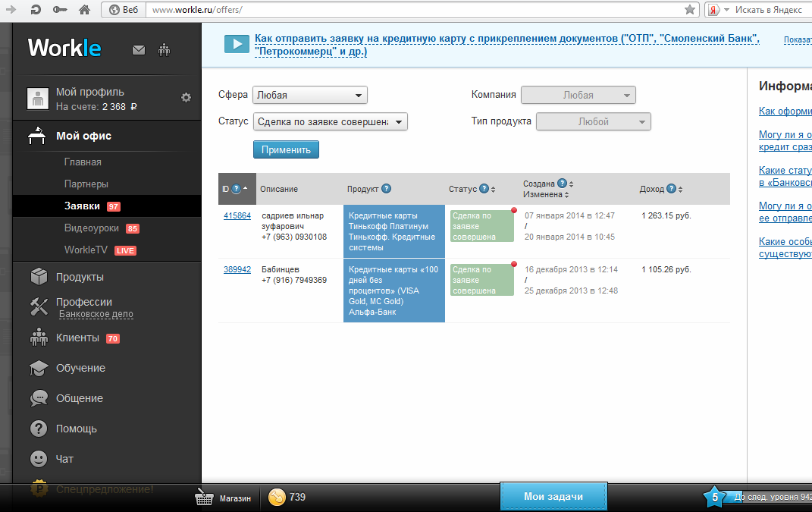The width and height of the screenshot is (812, 512).
Task: Open WorkleTV sidebar item
Action: 86,250
